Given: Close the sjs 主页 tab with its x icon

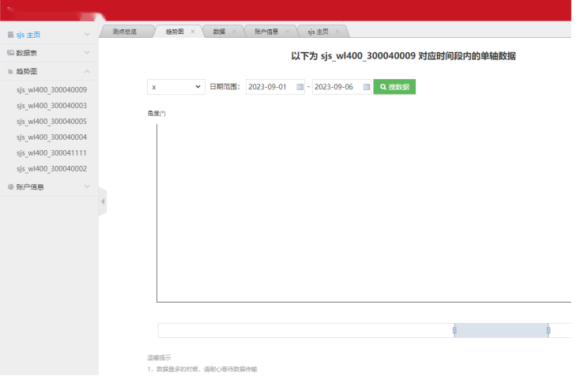Looking at the screenshot, I should [337, 32].
